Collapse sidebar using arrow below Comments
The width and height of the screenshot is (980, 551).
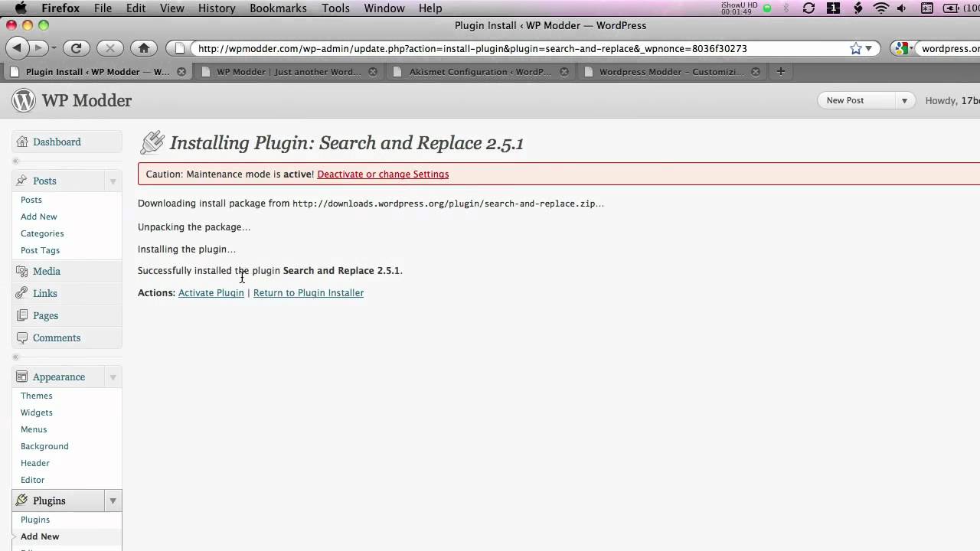[x=15, y=357]
